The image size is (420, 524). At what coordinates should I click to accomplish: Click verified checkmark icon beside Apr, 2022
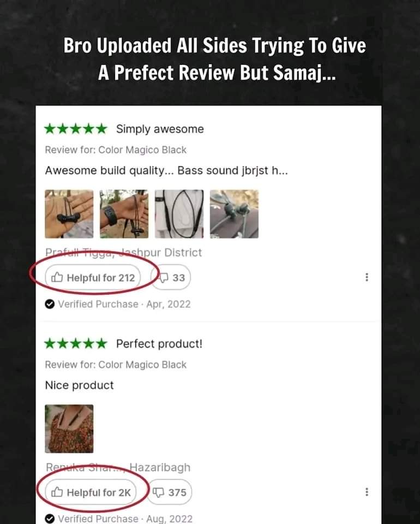[50, 304]
